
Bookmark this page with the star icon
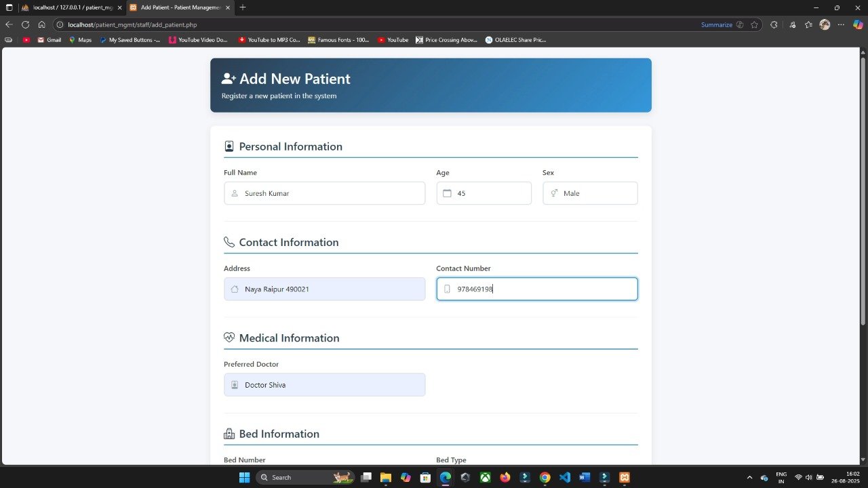pyautogui.click(x=754, y=24)
